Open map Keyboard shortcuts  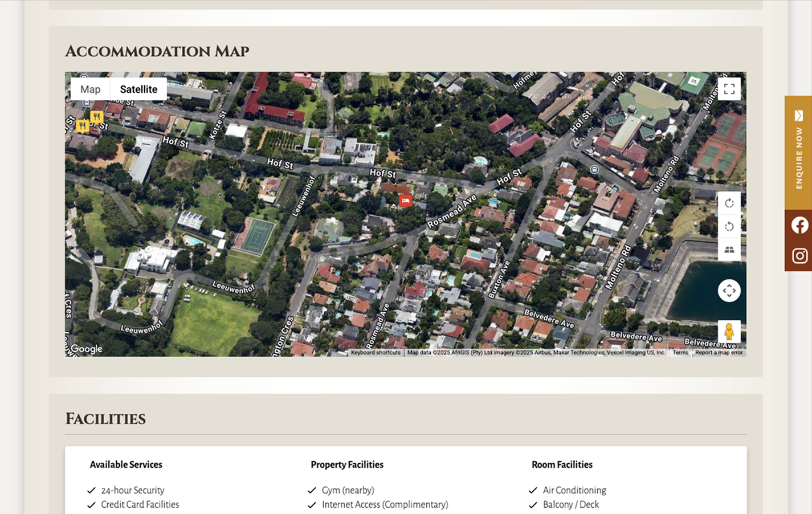click(x=376, y=353)
